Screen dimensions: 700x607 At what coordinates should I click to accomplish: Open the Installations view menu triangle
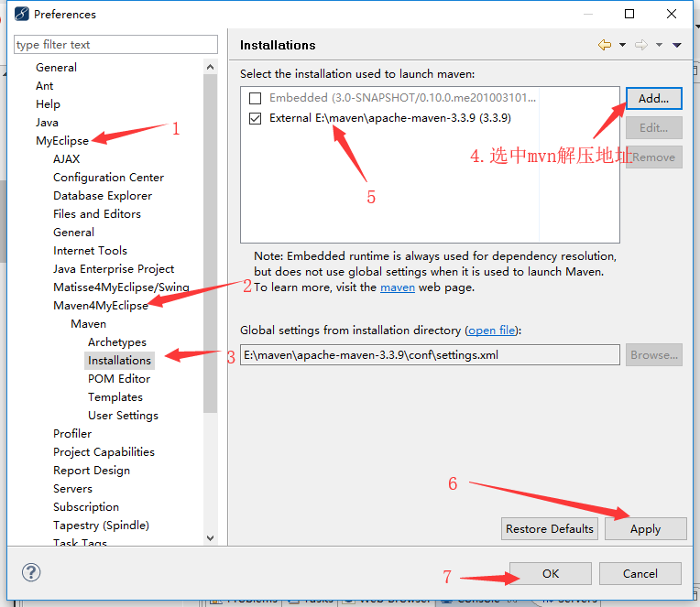[677, 45]
